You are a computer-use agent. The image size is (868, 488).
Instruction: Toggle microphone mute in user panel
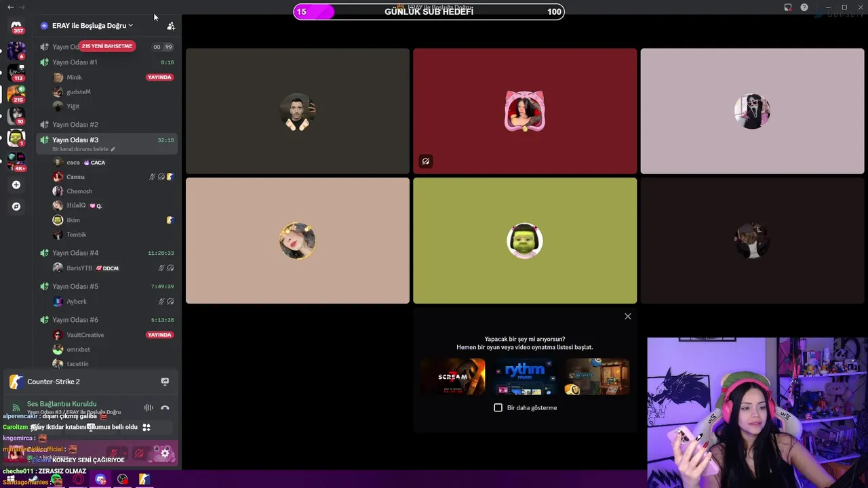tap(114, 453)
